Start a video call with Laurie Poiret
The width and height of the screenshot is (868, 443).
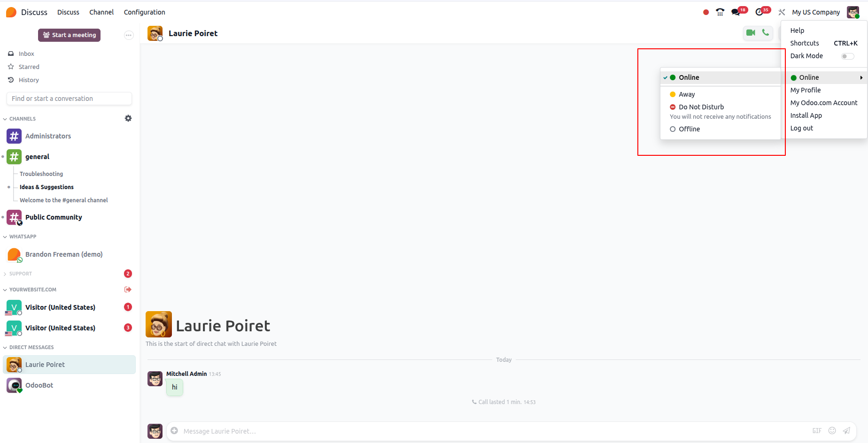tap(751, 33)
